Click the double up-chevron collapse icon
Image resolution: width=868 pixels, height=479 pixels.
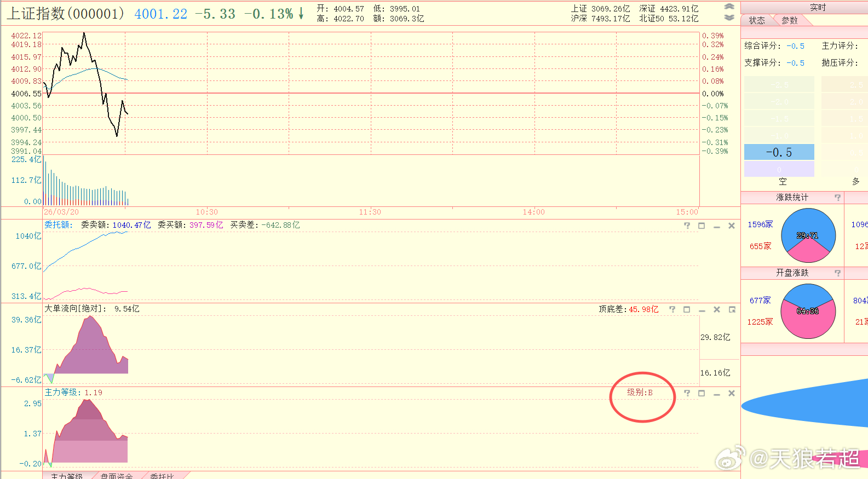pos(729,7)
